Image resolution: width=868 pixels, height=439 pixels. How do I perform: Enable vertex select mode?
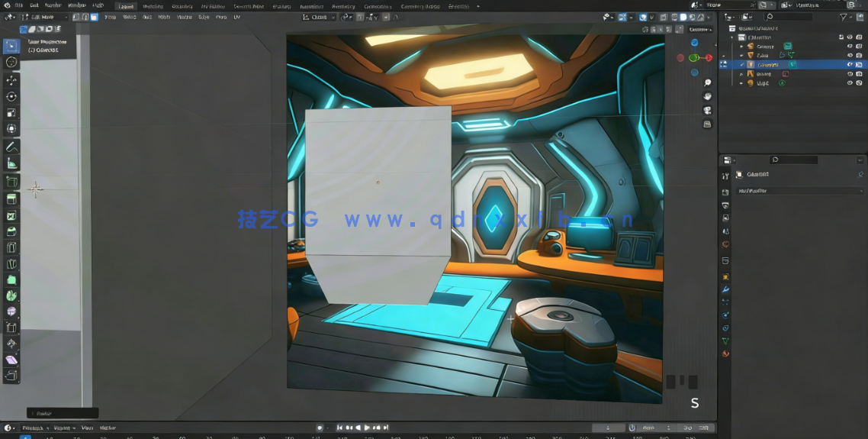pos(76,18)
